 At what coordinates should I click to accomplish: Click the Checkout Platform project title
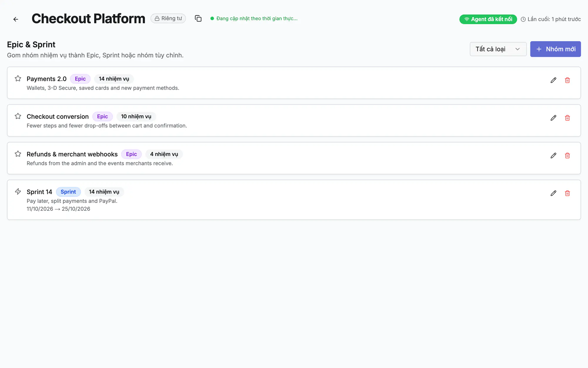(x=88, y=19)
